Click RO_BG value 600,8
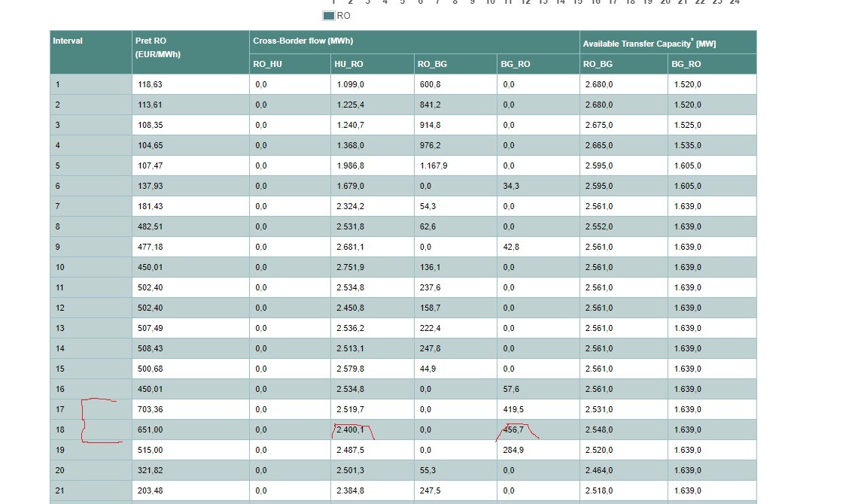This screenshot has width=867, height=504. (430, 84)
